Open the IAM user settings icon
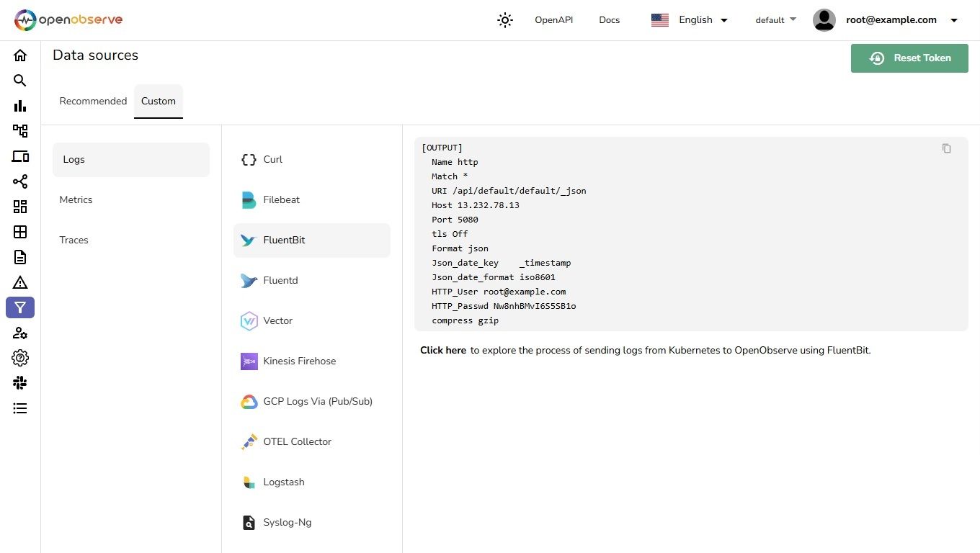This screenshot has height=553, width=980. pos(20,333)
